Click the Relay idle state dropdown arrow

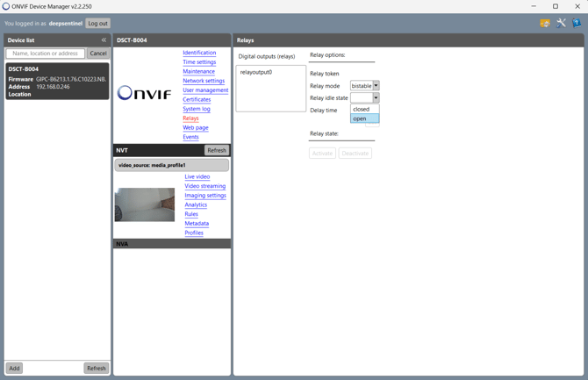point(376,98)
